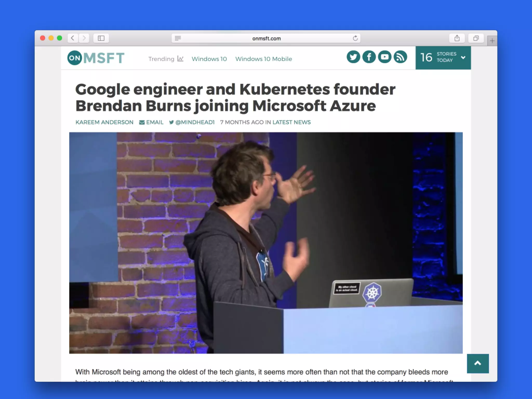Screen dimensions: 532x399
Task: Click author link Kareem Anderson
Action: (104, 122)
